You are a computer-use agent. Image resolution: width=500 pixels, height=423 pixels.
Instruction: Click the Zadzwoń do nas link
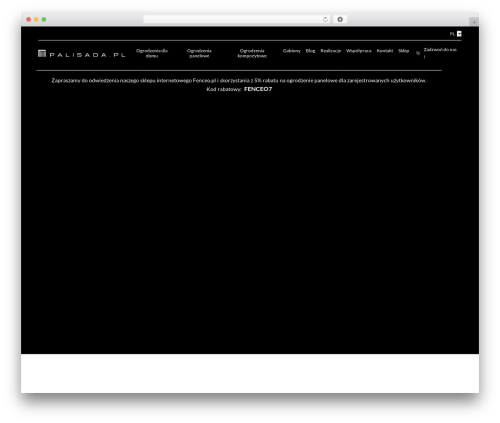pyautogui.click(x=440, y=53)
